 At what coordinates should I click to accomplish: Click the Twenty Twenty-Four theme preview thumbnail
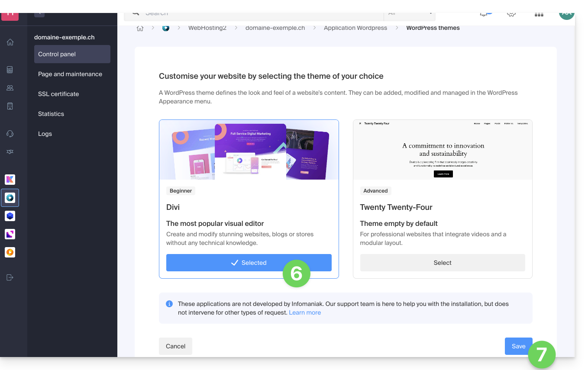442,150
